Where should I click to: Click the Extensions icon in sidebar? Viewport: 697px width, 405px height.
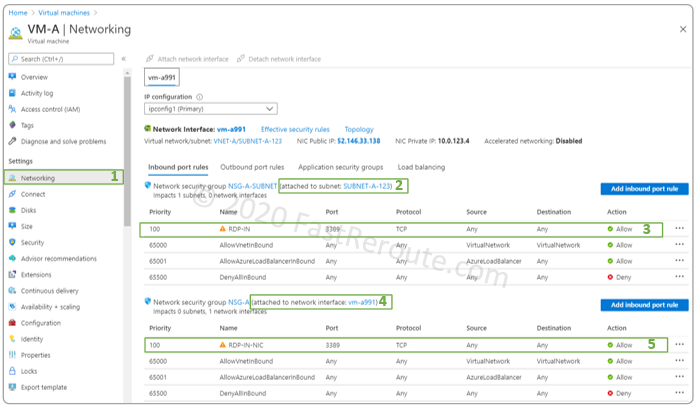click(x=12, y=274)
